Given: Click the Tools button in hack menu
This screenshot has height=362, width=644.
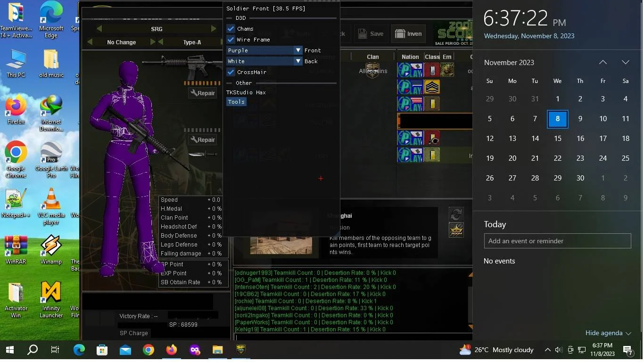Looking at the screenshot, I should point(236,102).
